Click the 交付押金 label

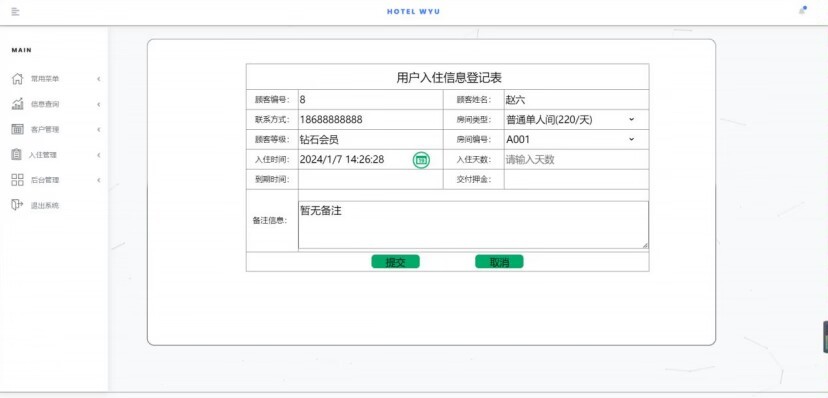(474, 179)
